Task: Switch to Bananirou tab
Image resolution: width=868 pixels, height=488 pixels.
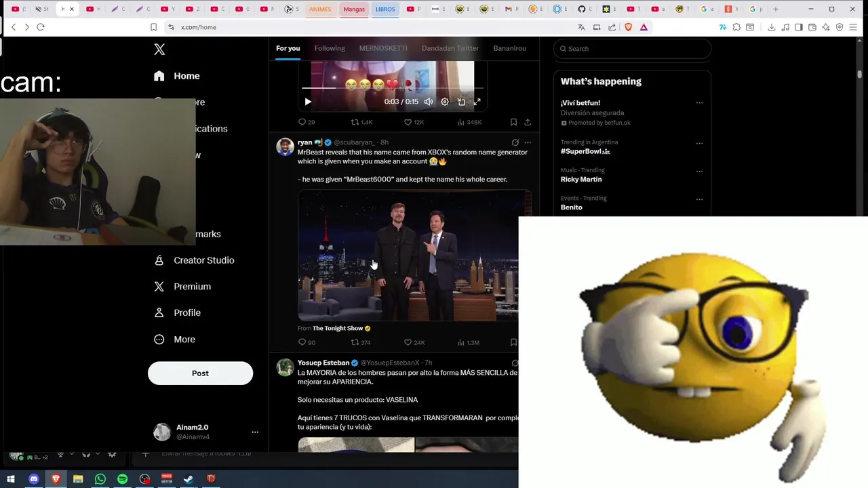Action: (509, 48)
